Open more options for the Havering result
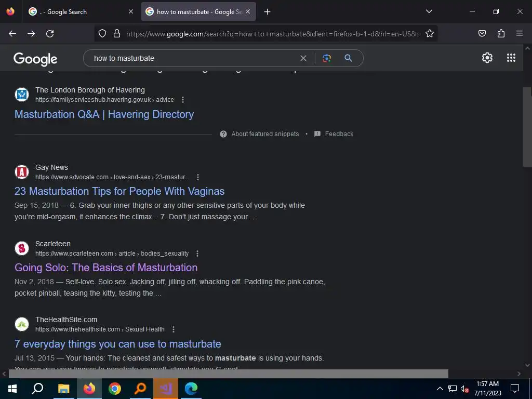The width and height of the screenshot is (532, 399). point(183,100)
